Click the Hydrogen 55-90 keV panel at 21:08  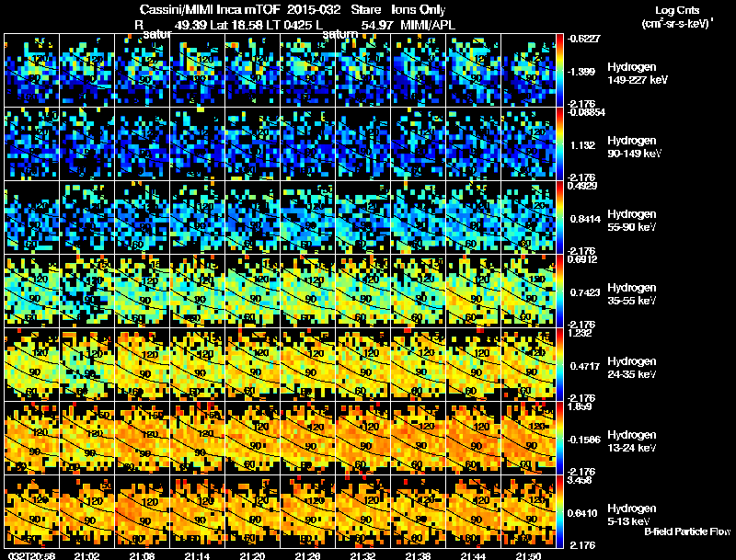pos(143,217)
